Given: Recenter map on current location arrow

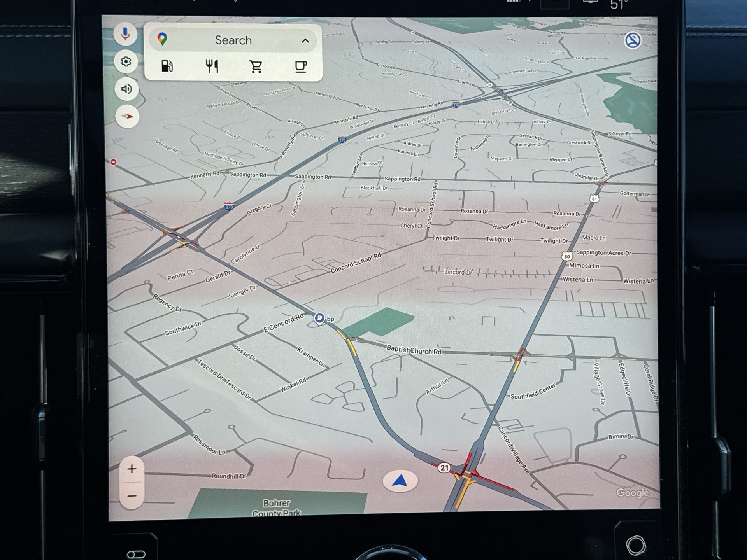Looking at the screenshot, I should tap(400, 481).
